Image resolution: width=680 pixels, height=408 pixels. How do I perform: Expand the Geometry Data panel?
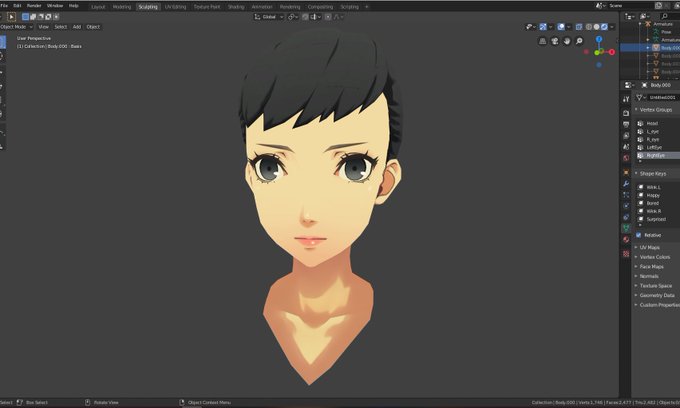click(x=657, y=295)
